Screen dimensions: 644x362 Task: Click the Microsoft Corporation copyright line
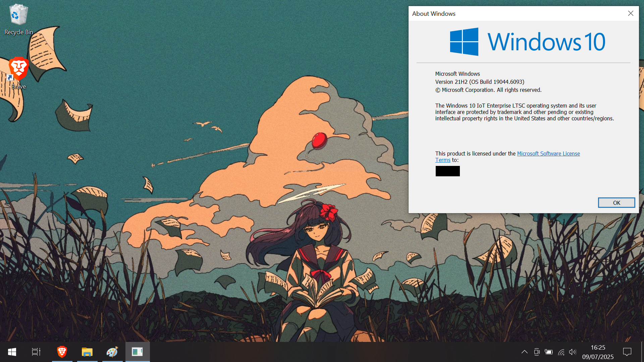point(488,90)
